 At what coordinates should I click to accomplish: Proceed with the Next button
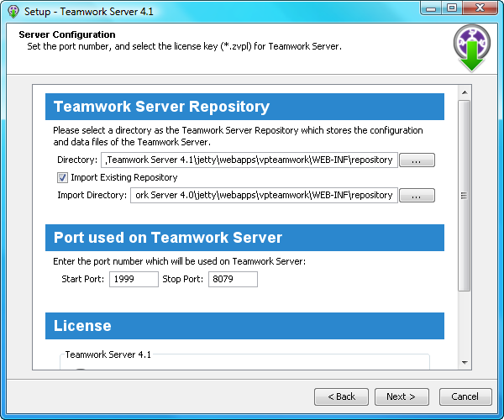[x=402, y=396]
